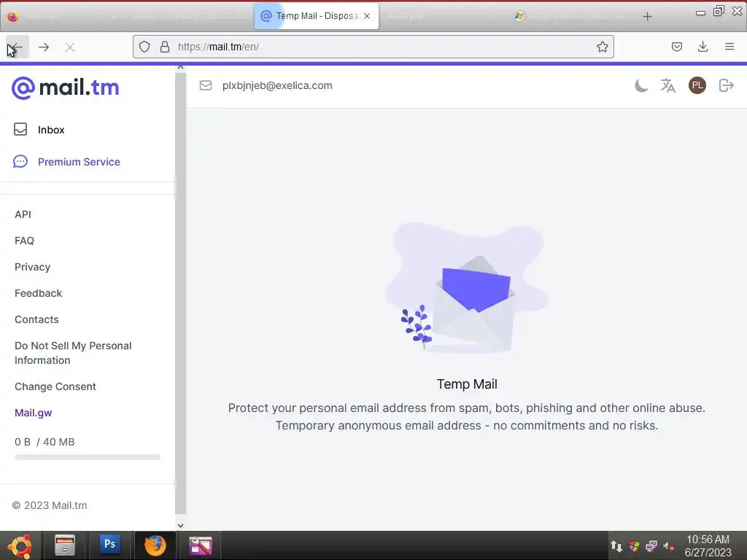Click the envelope icon beside the email address
This screenshot has height=560, width=747.
click(205, 85)
